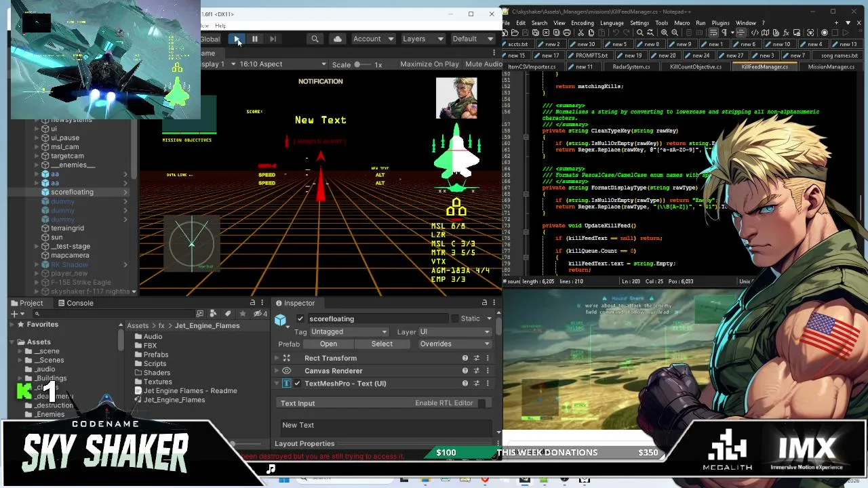Toggle Notepad++ Word Wrap icon
This screenshot has width=868, height=488.
(x=713, y=33)
